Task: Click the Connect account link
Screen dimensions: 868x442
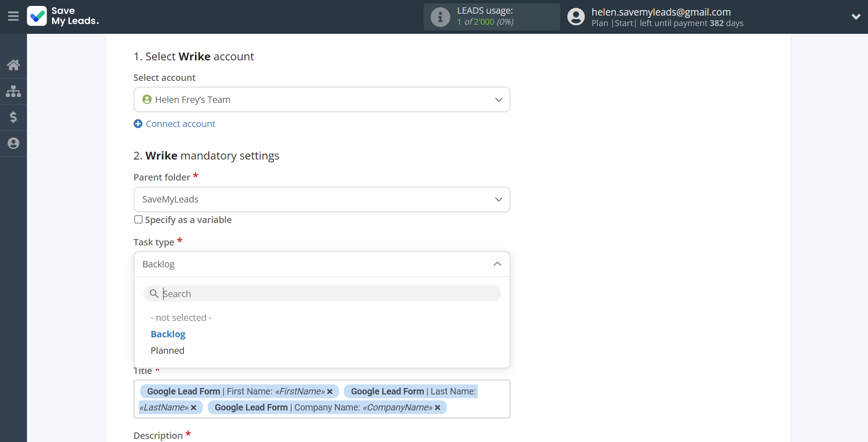Action: 180,124
